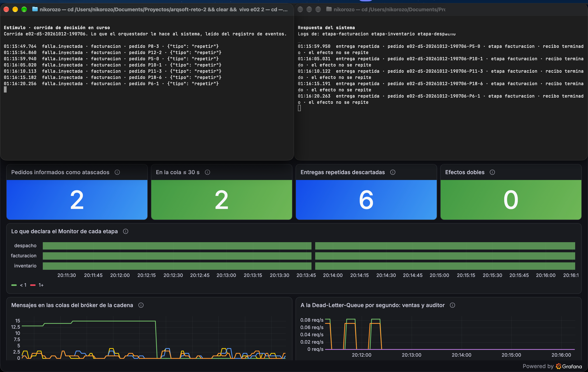Click the falla.inyectada line for pedido P8-3
The image size is (588, 372).
pos(111,46)
